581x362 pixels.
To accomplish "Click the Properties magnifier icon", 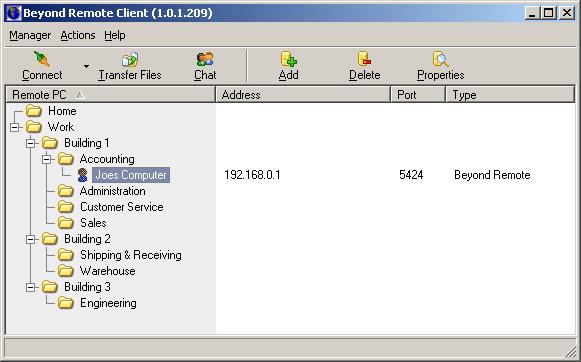I will (440, 59).
